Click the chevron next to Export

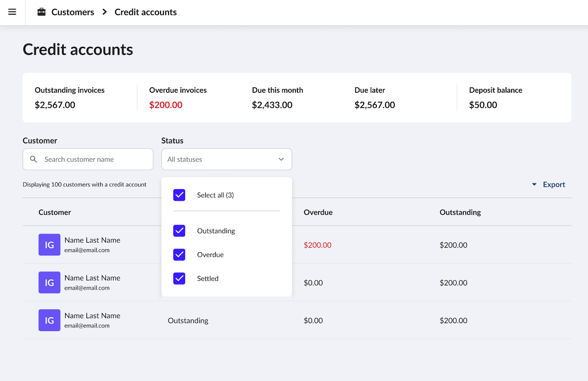click(534, 184)
